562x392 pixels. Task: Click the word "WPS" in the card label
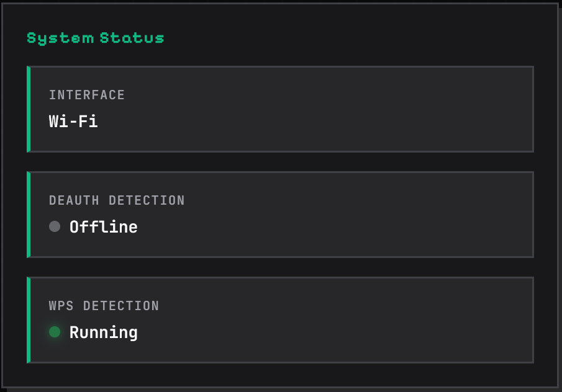pos(62,306)
